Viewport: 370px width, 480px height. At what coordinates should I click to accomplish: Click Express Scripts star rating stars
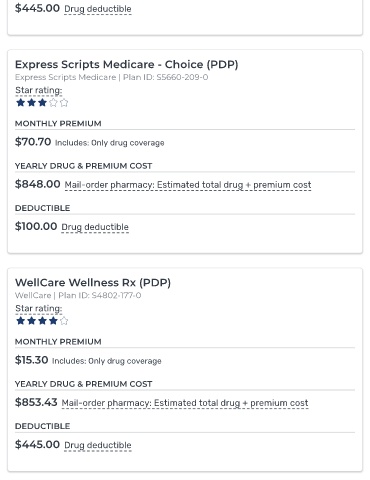click(x=42, y=103)
